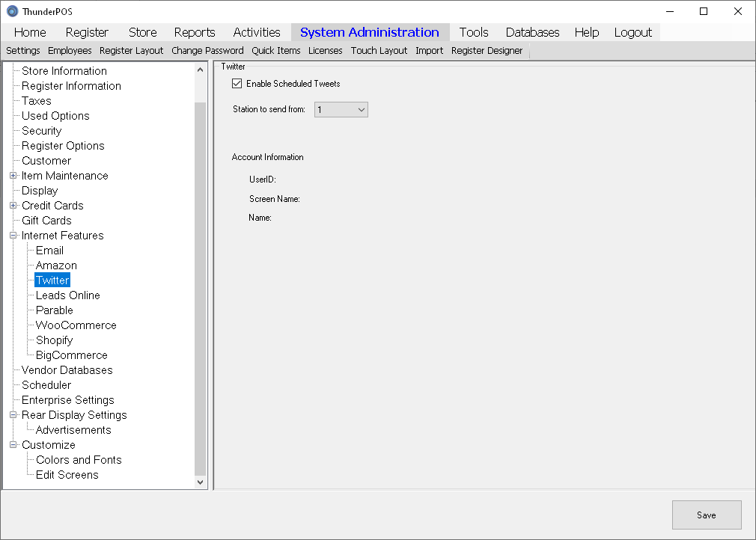Image resolution: width=756 pixels, height=540 pixels.
Task: Click Change Password in the submenu bar
Action: coord(207,51)
